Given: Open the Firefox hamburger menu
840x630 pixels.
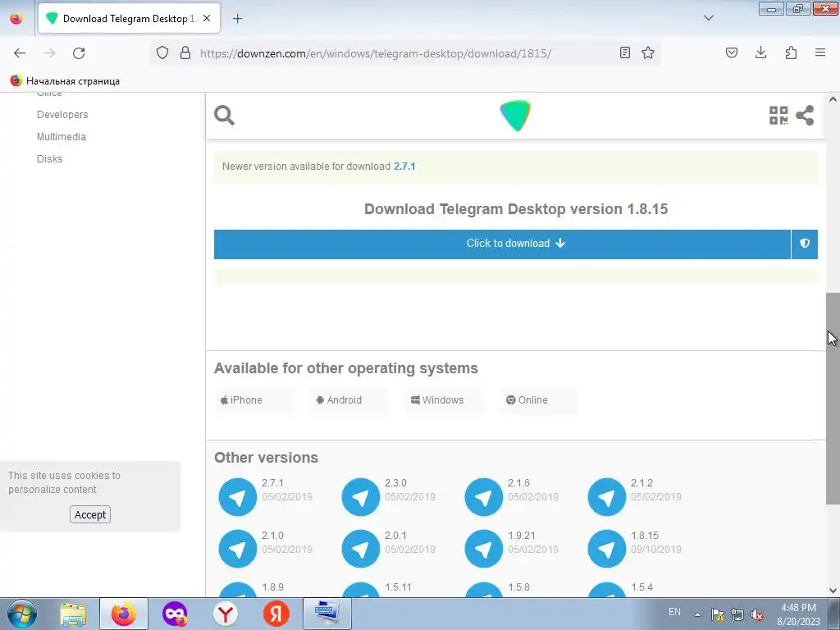Looking at the screenshot, I should (820, 52).
